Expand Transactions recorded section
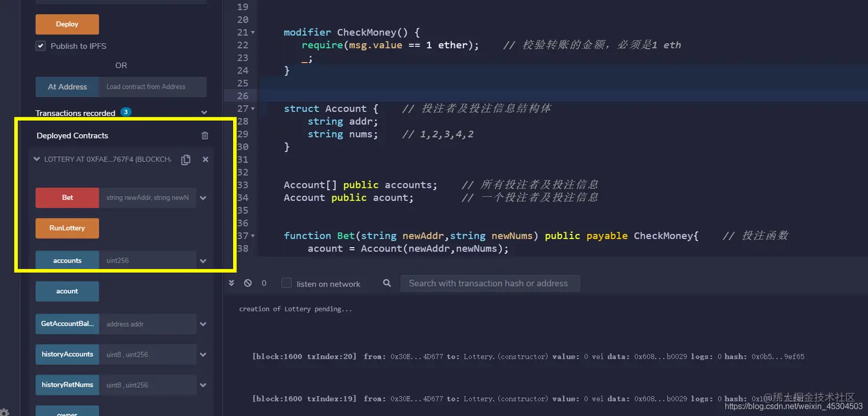The width and height of the screenshot is (868, 416). point(204,113)
